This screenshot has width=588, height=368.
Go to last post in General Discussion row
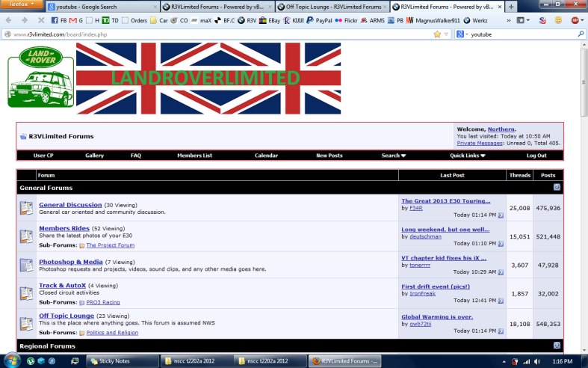click(x=501, y=215)
